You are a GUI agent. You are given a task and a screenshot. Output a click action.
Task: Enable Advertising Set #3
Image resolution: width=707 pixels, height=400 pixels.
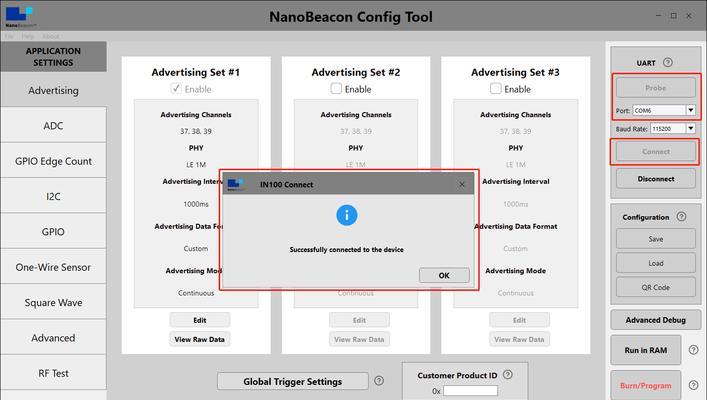coord(496,88)
